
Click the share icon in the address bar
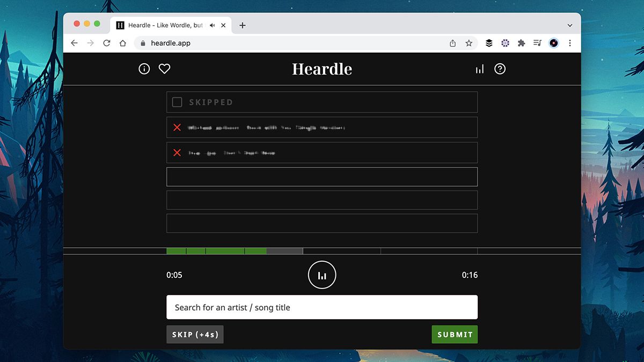point(452,43)
